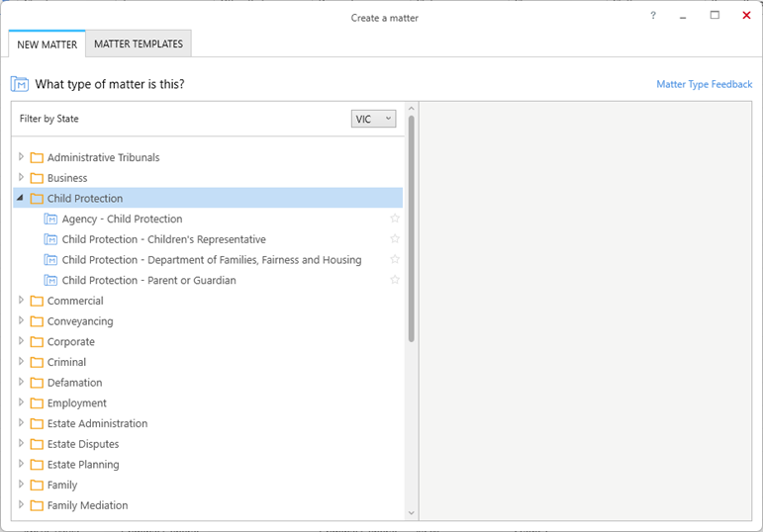
Task: Open the Matter Type Feedback link
Action: click(x=704, y=85)
